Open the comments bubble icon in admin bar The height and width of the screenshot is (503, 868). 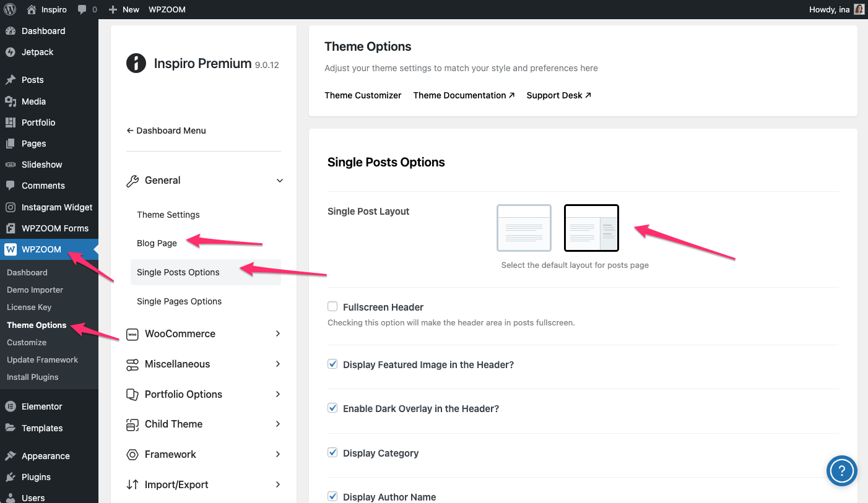pyautogui.click(x=82, y=9)
